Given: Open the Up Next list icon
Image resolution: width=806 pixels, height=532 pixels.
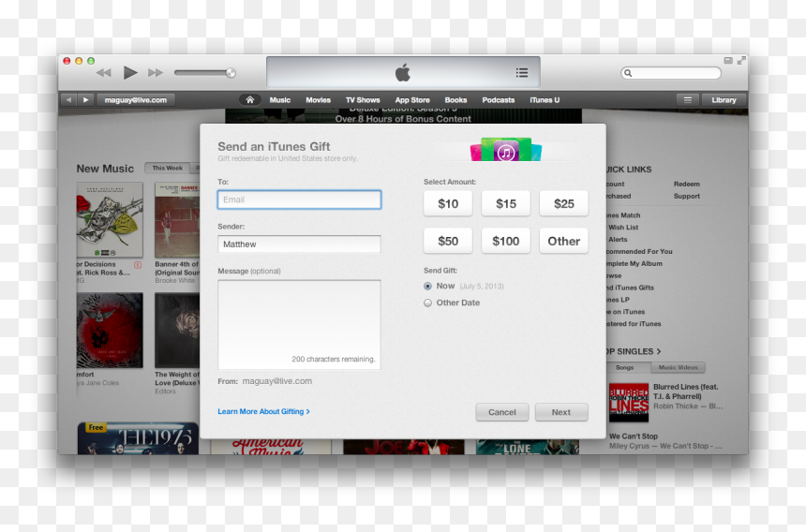Looking at the screenshot, I should 522,73.
